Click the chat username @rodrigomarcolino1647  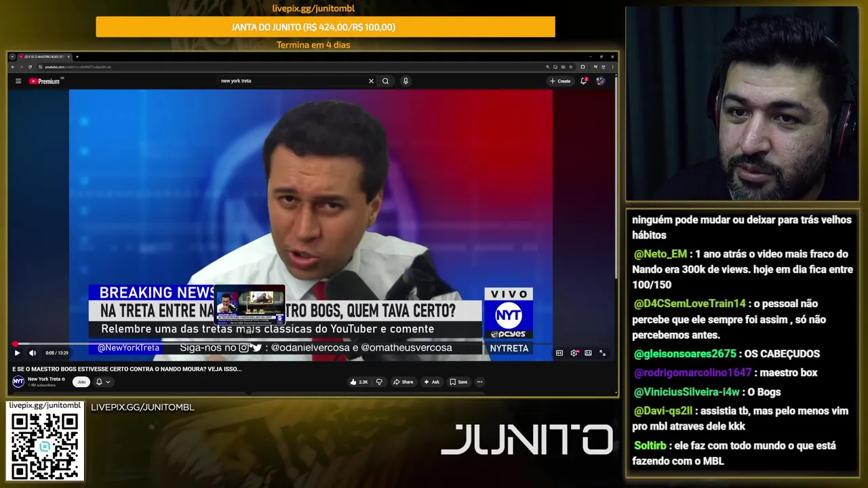coord(692,373)
